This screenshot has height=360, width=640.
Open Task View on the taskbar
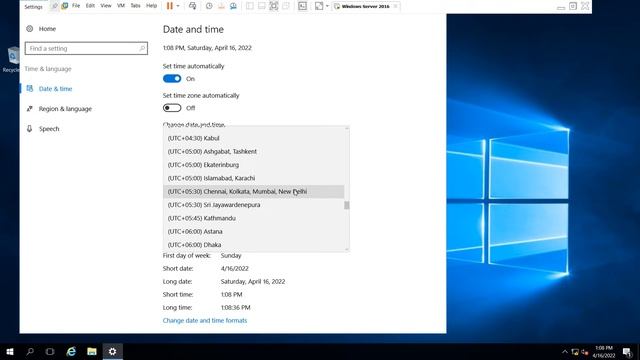coord(50,351)
